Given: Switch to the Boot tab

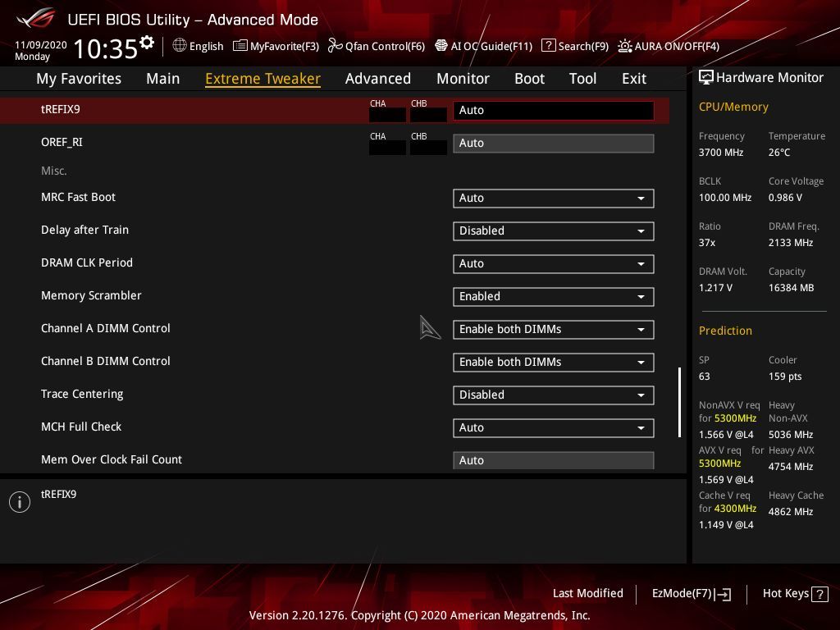Looking at the screenshot, I should pos(529,79).
